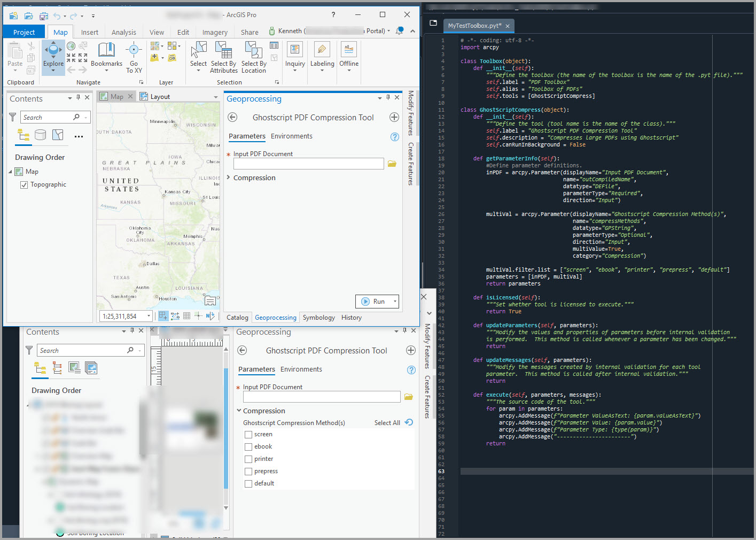Open the map scale dropdown
This screenshot has height=540, width=756.
(x=148, y=316)
